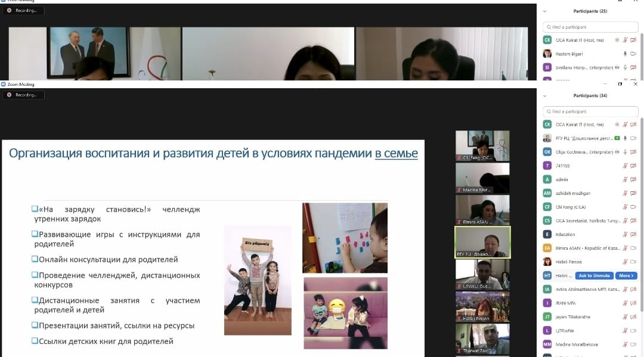
Task: Click 'в семье' underlined text on slide
Action: point(396,154)
